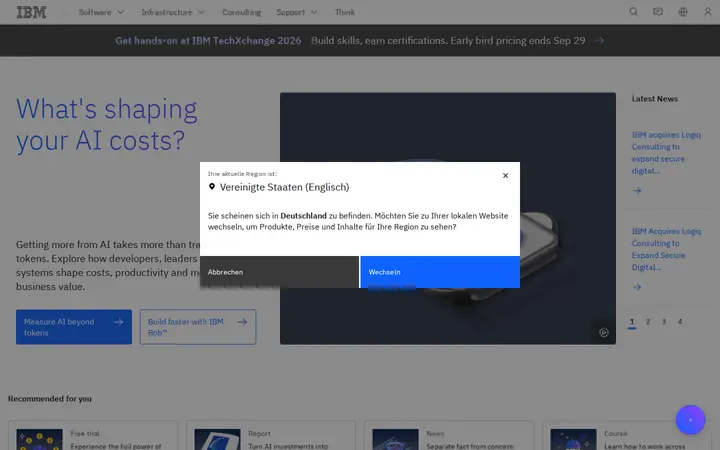Expand the Support menu
This screenshot has width=720, height=450.
click(x=297, y=12)
